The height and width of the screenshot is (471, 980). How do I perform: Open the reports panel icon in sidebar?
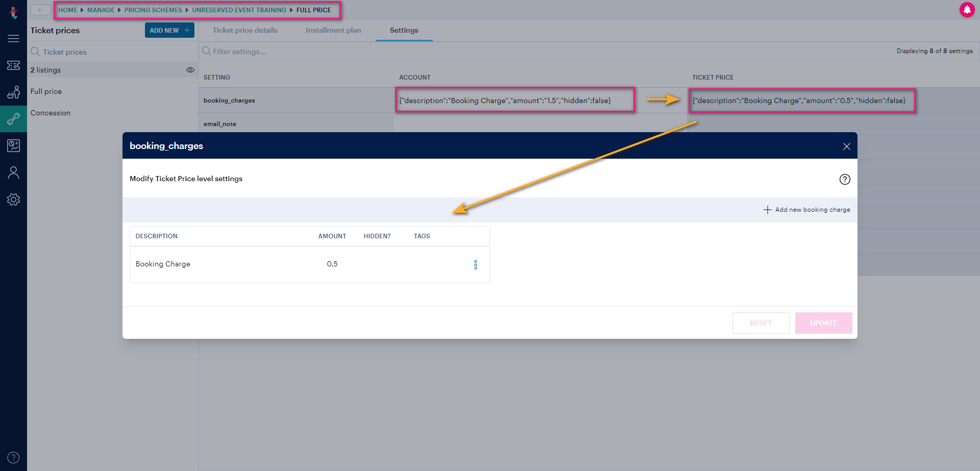coord(13,145)
